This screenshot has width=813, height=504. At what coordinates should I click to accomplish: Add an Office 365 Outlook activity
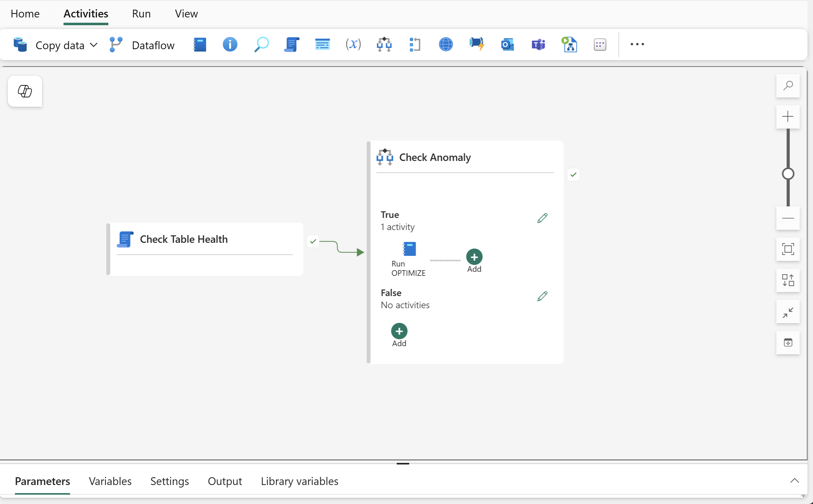507,44
